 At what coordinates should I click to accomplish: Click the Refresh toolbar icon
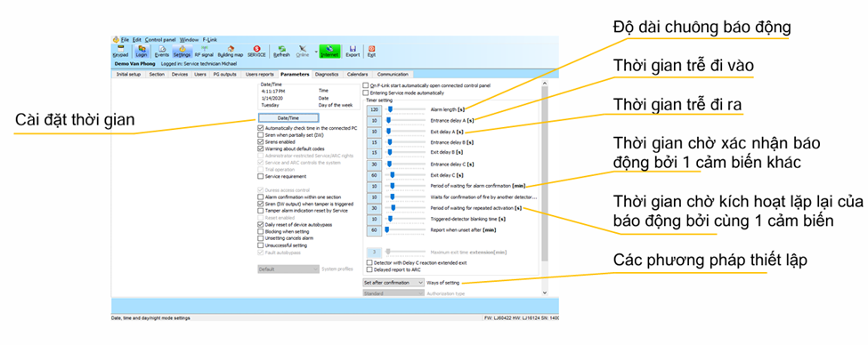pos(281,52)
